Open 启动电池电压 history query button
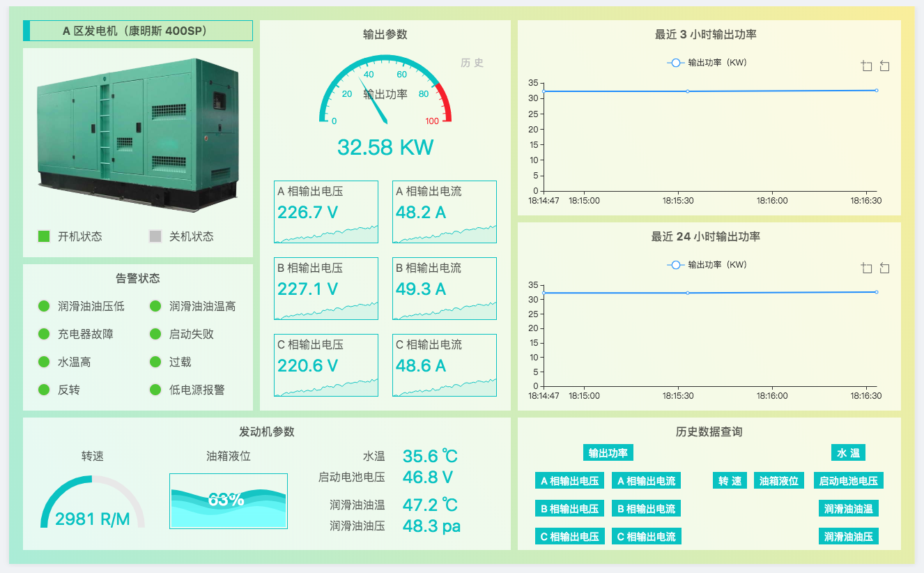The width and height of the screenshot is (924, 573). point(848,481)
